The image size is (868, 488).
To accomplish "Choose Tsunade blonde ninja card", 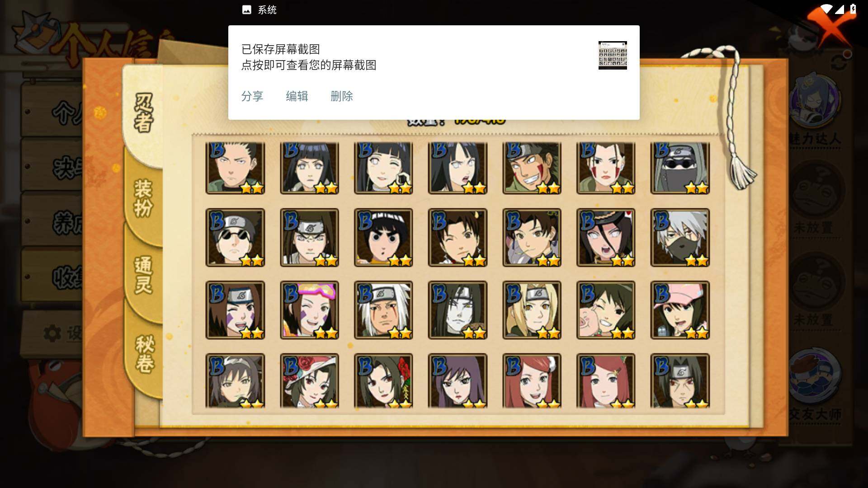I will [x=532, y=310].
